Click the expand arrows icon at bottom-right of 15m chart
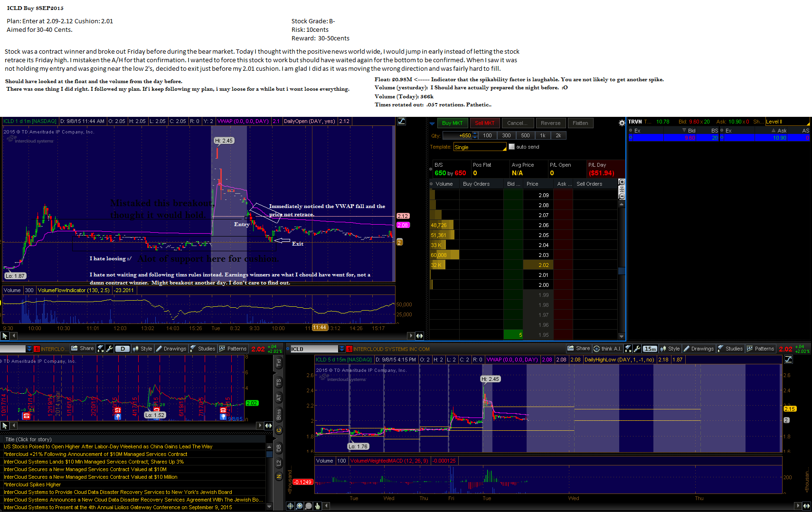This screenshot has width=812, height=512. (806, 506)
